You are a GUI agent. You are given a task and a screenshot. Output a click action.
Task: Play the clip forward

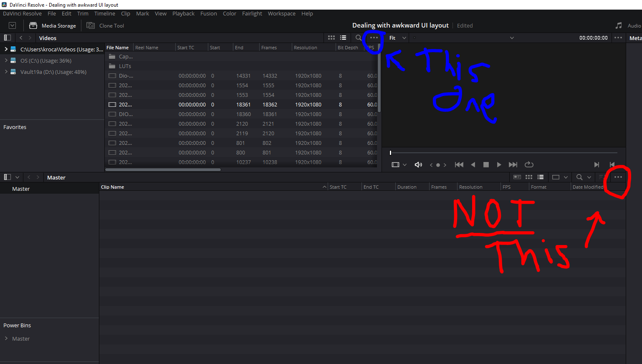coord(499,165)
